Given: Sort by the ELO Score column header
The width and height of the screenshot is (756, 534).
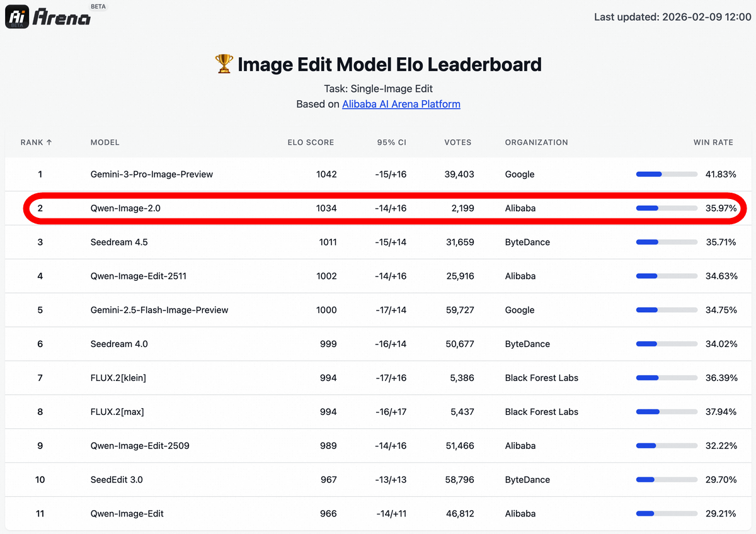Looking at the screenshot, I should click(311, 142).
